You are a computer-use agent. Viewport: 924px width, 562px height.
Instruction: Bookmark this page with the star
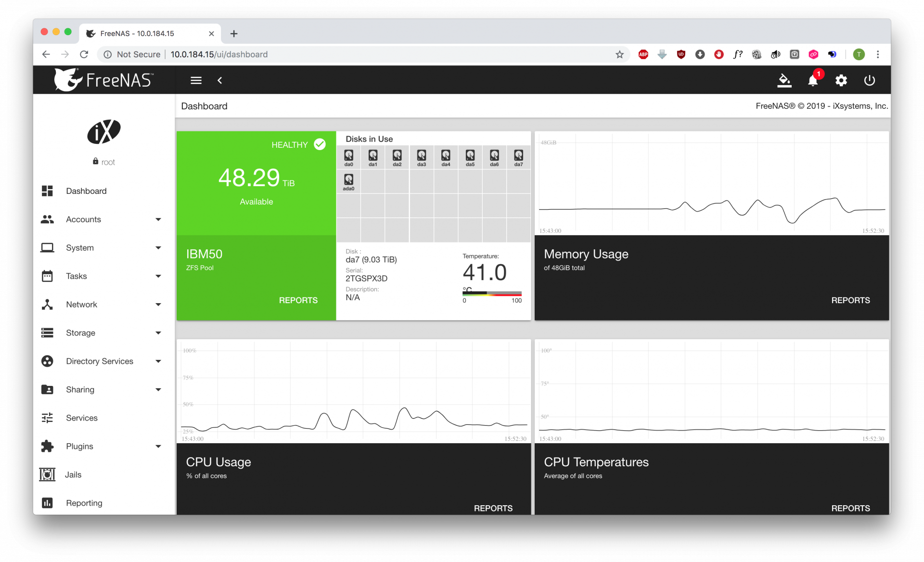click(619, 54)
